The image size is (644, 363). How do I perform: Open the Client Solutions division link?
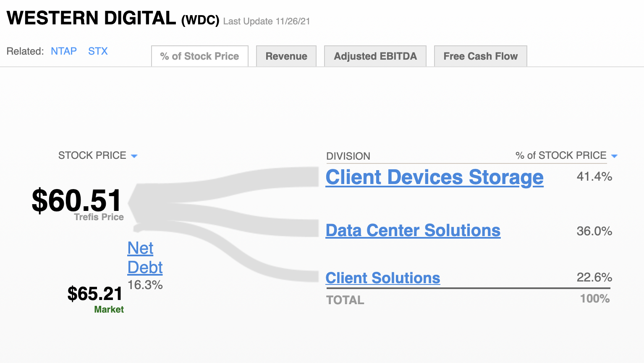pos(383,278)
